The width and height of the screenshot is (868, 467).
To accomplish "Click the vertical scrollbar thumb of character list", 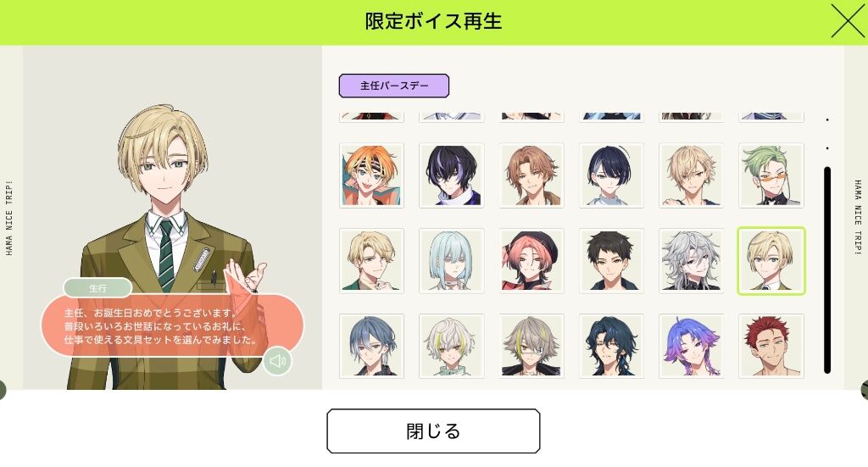I will click(827, 270).
